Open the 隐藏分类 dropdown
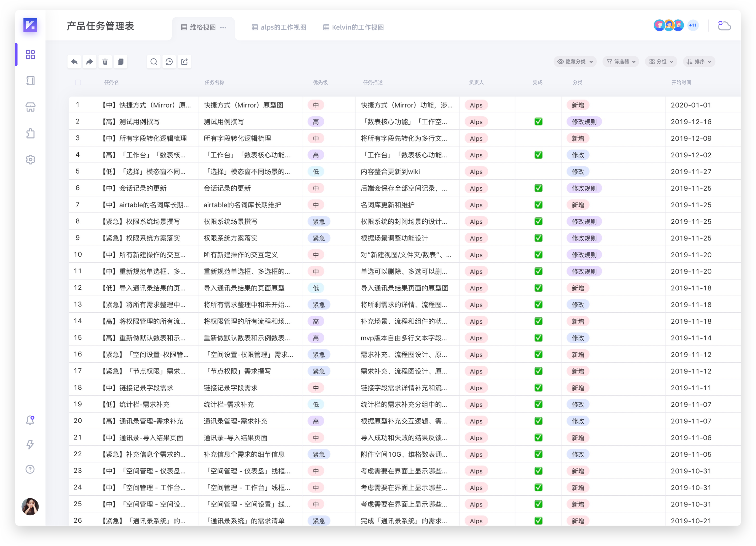The image size is (756, 546). [575, 62]
